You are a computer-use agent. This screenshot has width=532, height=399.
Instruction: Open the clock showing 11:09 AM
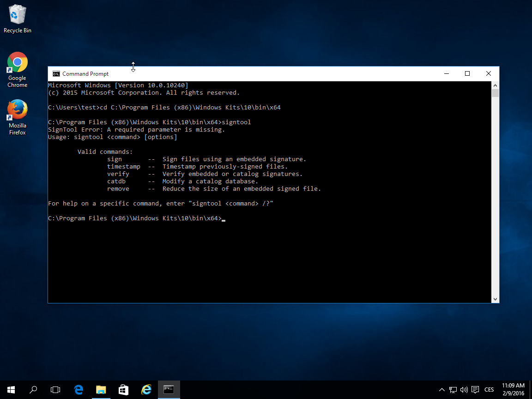coord(513,390)
